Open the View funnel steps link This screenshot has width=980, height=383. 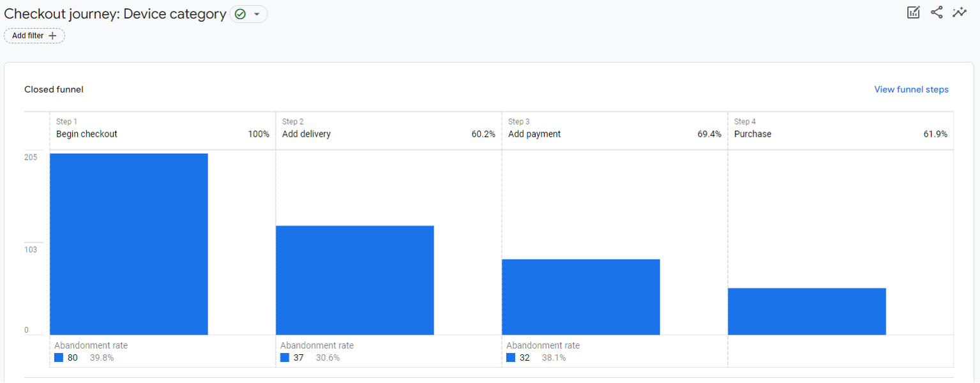point(911,89)
